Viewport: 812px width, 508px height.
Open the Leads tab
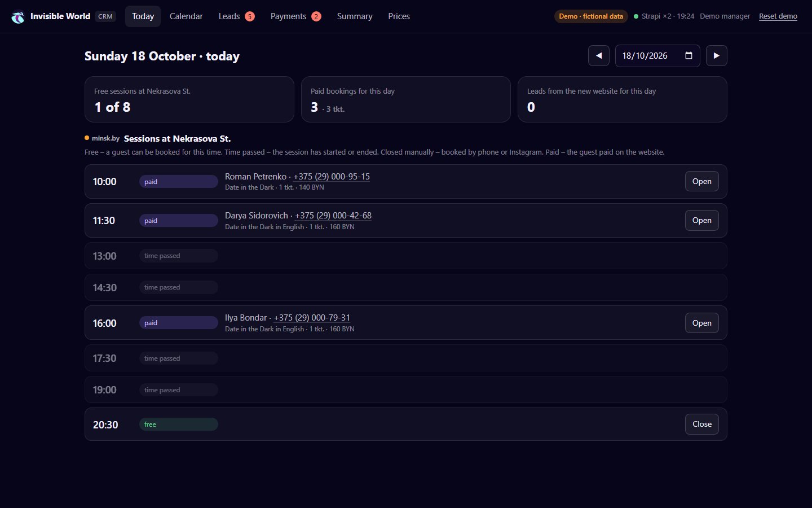(x=236, y=16)
